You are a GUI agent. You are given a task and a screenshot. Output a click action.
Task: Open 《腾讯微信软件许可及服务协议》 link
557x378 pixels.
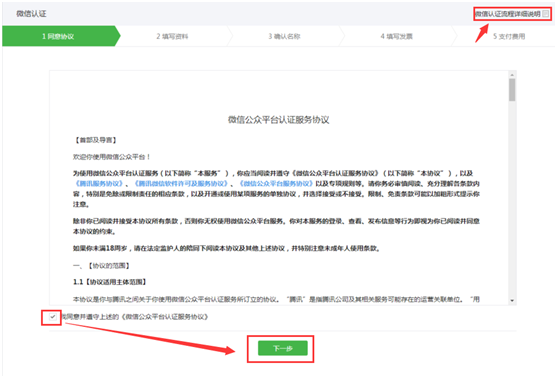[x=181, y=183]
